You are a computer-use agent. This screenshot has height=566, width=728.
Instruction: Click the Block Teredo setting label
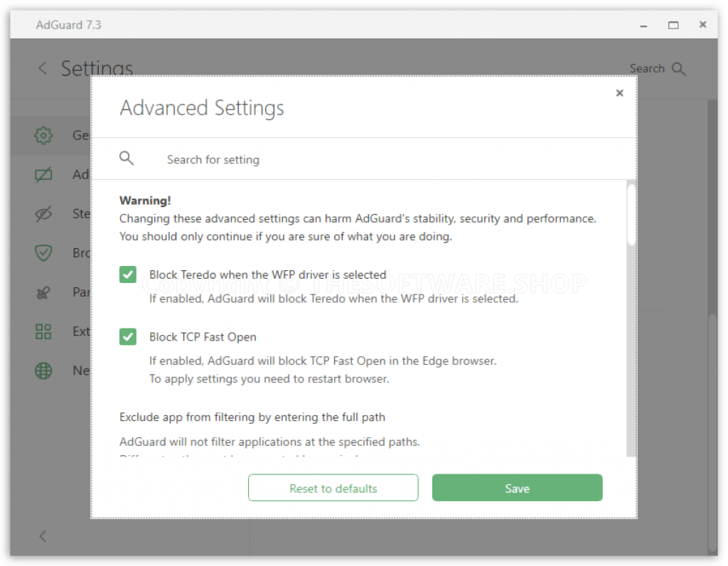[x=267, y=275]
